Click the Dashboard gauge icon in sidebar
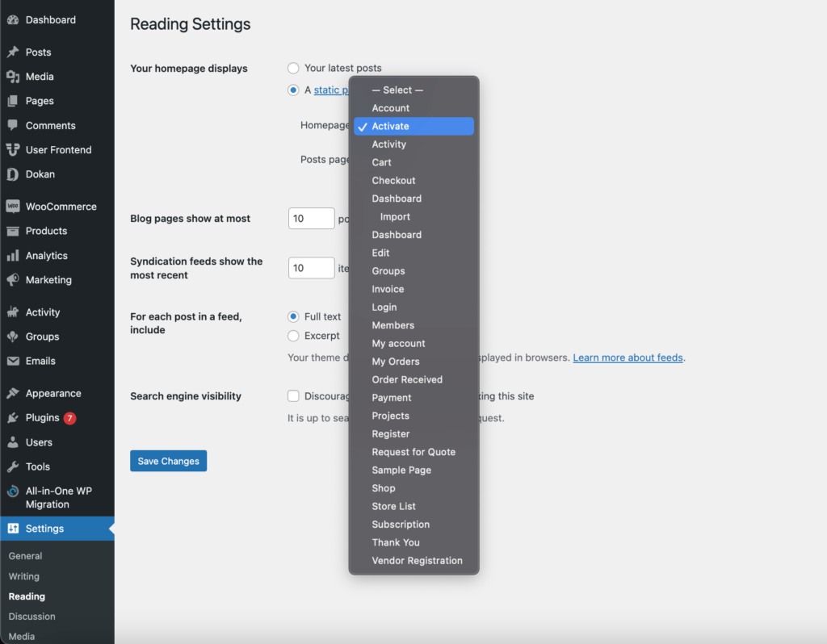Image resolution: width=827 pixels, height=644 pixels. (13, 20)
